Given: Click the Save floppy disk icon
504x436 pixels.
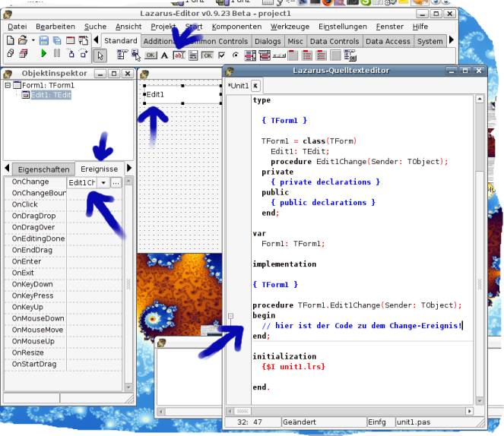Looking at the screenshot, I should click(44, 40).
